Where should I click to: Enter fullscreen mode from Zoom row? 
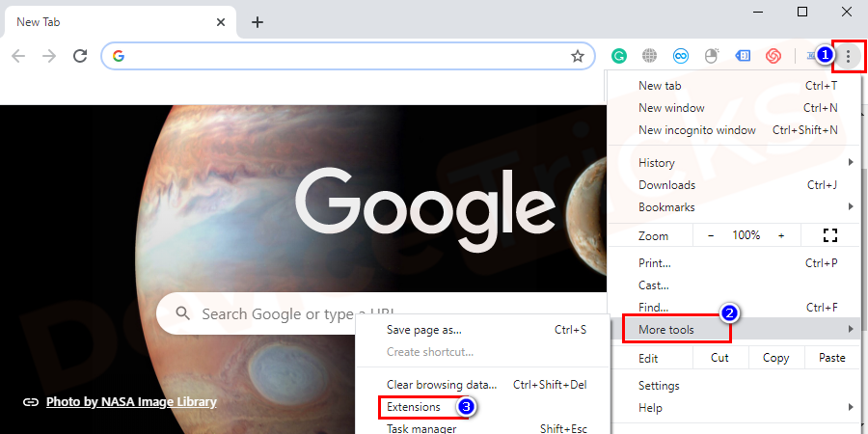pos(829,235)
